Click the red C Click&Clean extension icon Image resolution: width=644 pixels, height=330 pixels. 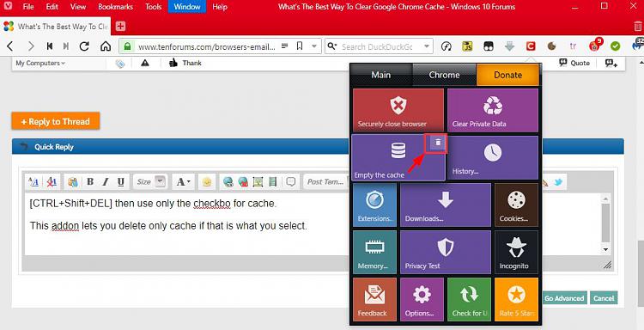pos(531,46)
